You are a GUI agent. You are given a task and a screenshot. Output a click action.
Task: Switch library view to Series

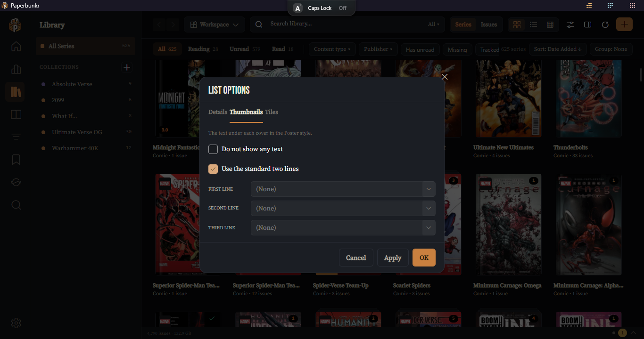click(463, 24)
